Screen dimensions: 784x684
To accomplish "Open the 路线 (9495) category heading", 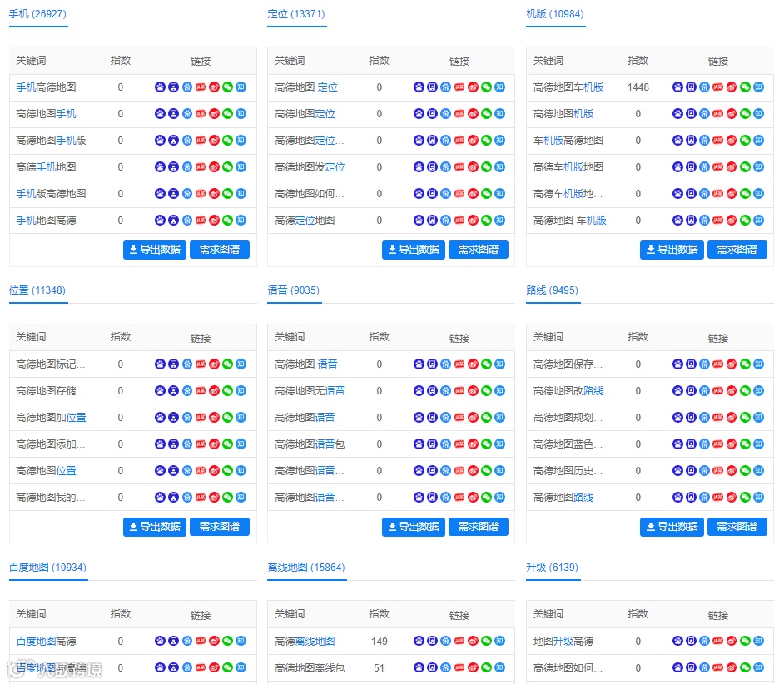I will click(x=552, y=290).
